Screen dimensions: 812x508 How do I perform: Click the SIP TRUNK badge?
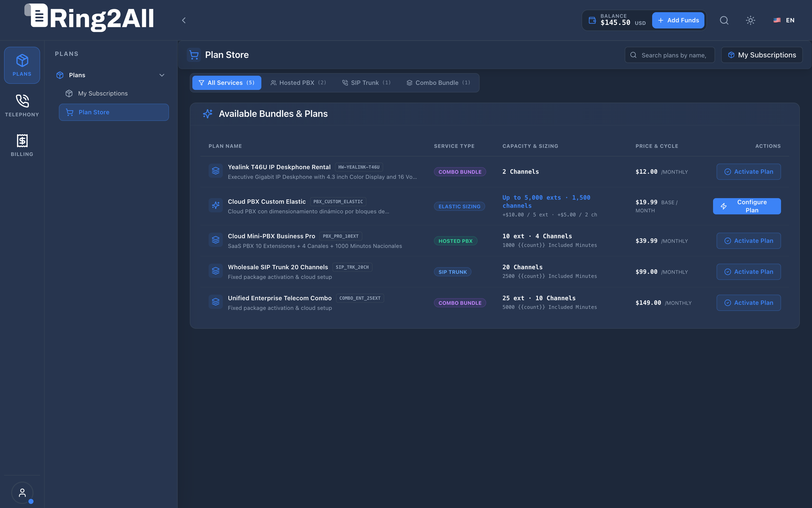[x=453, y=272]
